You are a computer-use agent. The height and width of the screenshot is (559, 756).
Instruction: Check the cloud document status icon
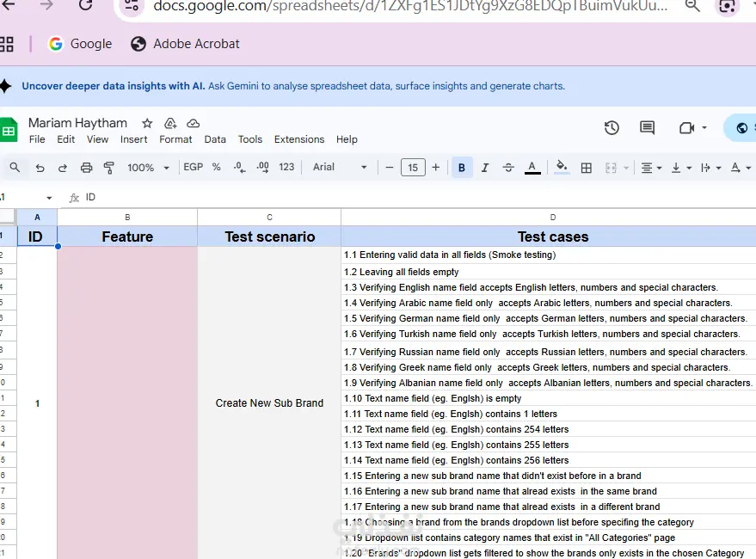[193, 124]
